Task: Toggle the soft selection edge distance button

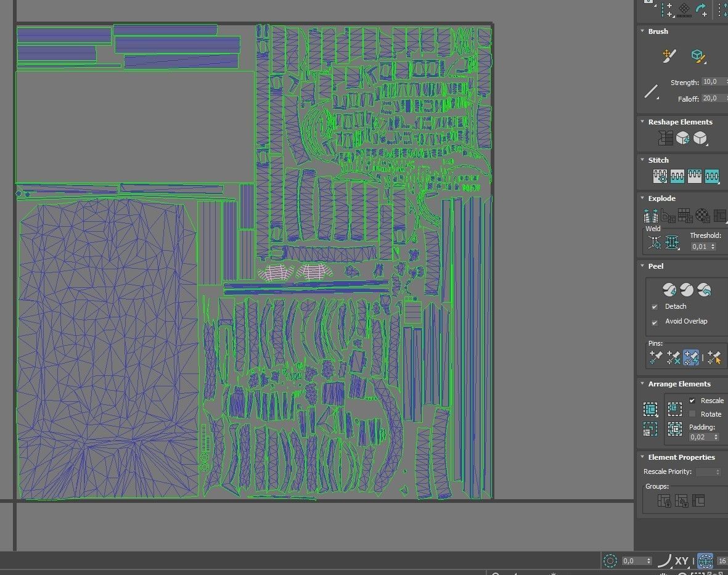Action: [x=705, y=561]
